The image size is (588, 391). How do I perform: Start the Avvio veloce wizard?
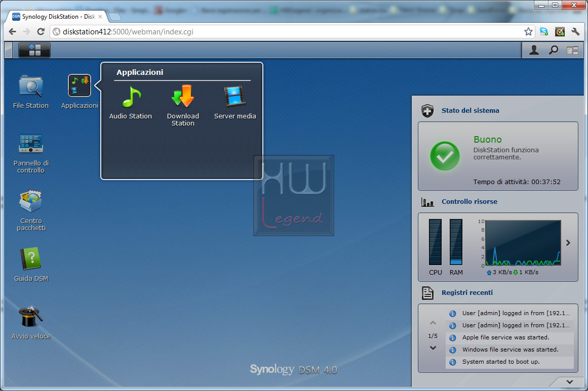(x=31, y=323)
